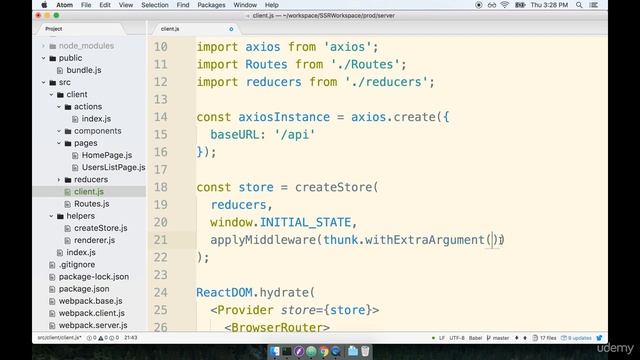Open index.js under actions folder

(x=96, y=119)
